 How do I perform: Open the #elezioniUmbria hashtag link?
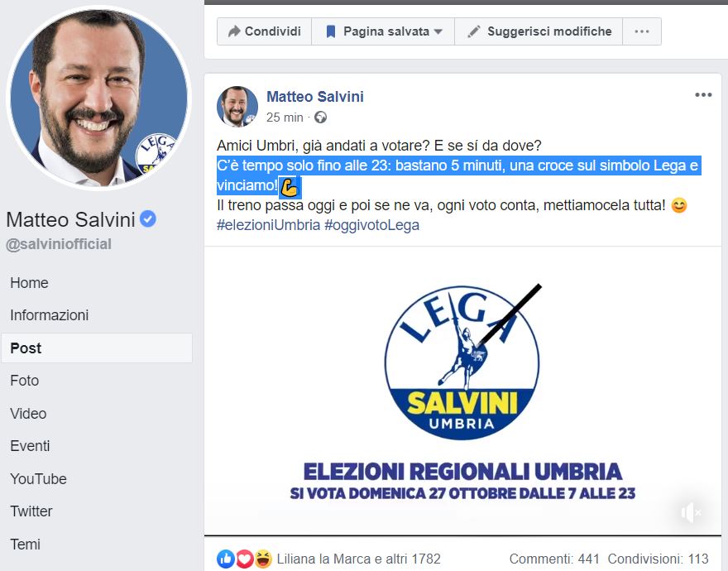click(x=268, y=225)
